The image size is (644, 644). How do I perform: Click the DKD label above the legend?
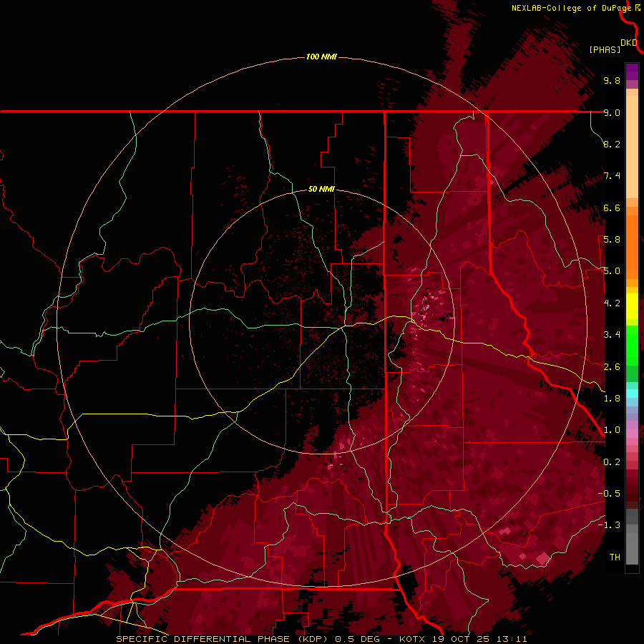(629, 43)
